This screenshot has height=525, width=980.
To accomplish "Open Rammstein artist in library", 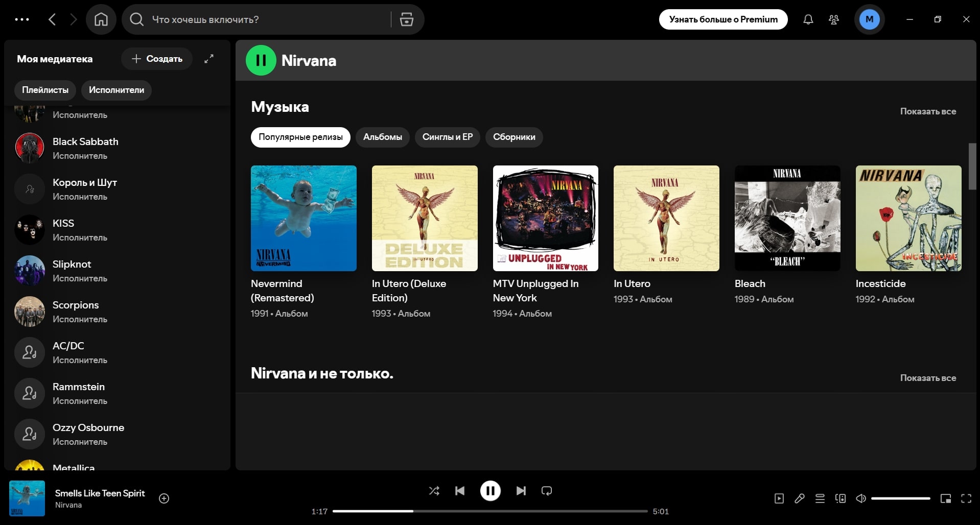I will [x=118, y=393].
